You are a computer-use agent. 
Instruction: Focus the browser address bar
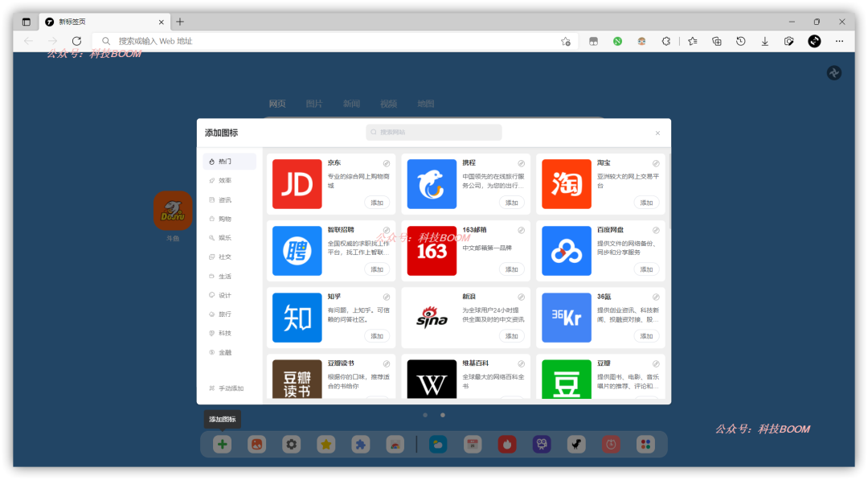pos(334,42)
